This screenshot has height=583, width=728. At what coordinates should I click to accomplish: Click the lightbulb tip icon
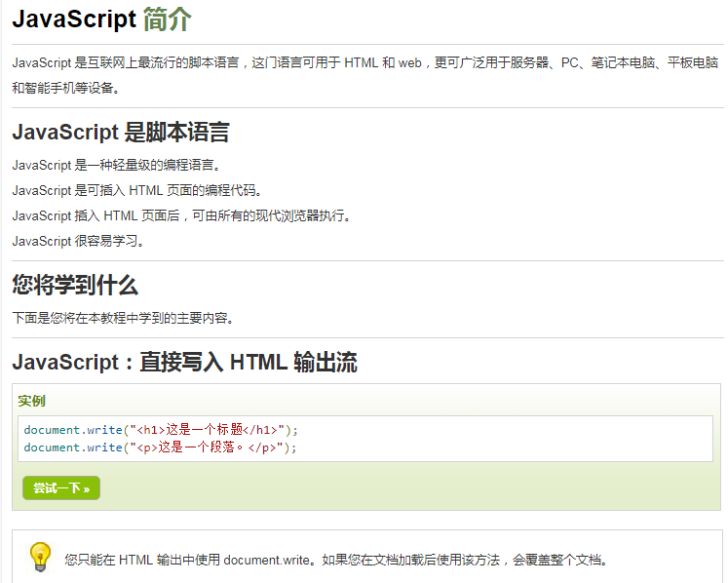pos(39,557)
